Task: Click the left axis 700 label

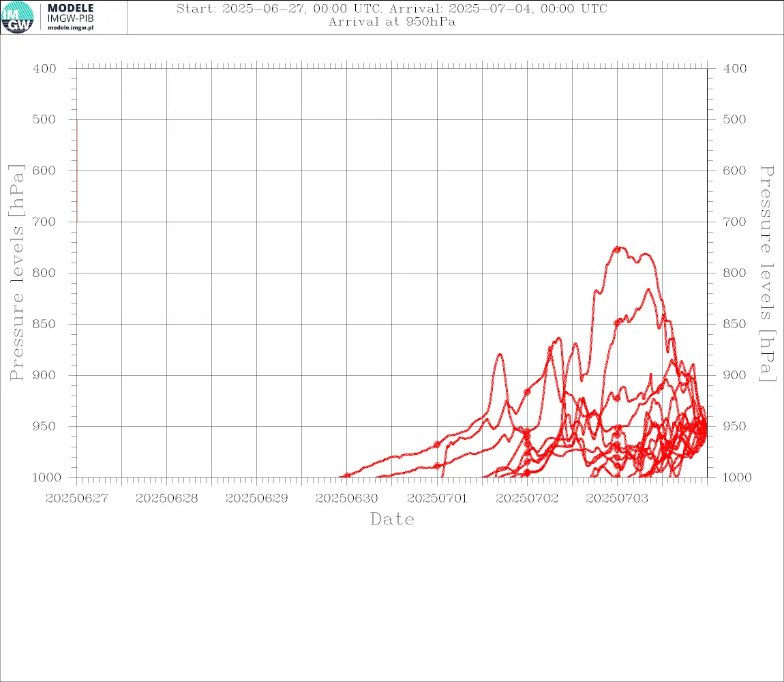Action: coord(44,222)
